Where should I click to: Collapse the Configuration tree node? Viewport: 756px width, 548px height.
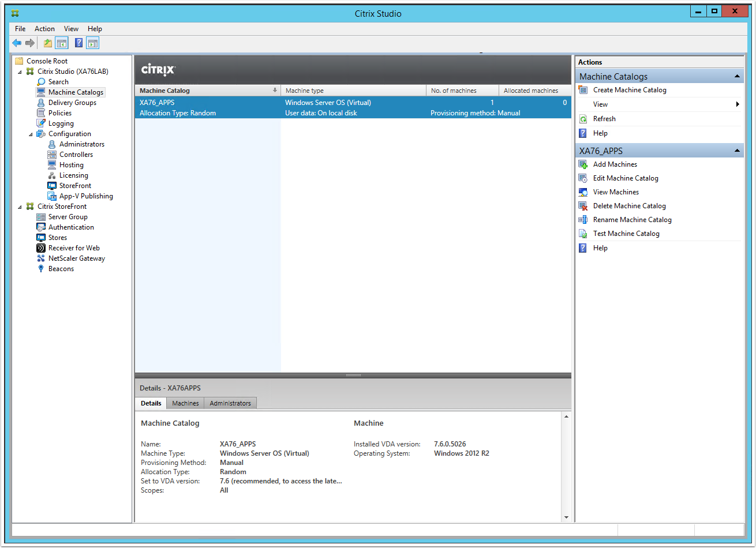[31, 134]
